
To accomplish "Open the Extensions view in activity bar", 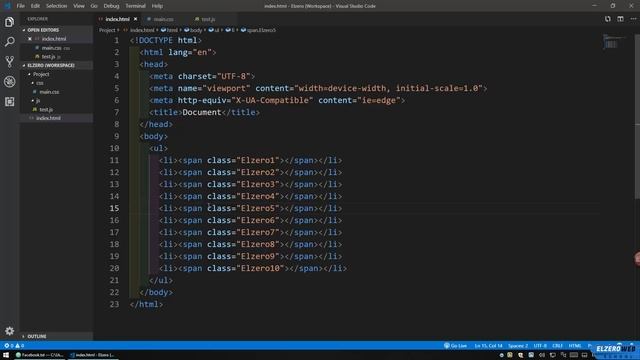I will [9, 102].
